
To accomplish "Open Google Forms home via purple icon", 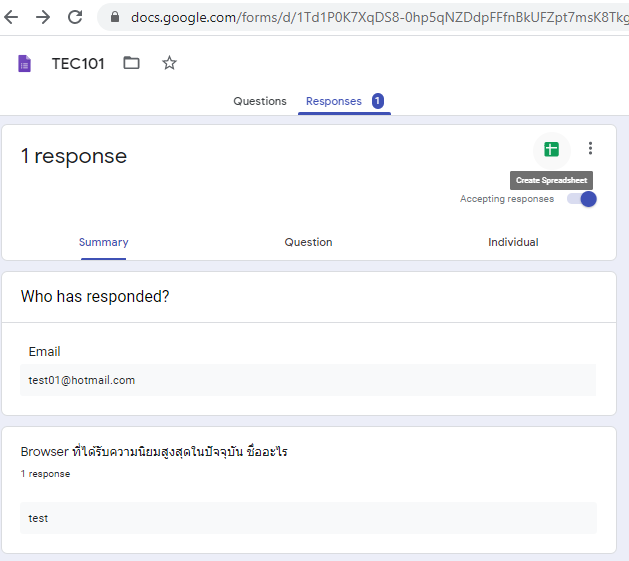I will 25,64.
